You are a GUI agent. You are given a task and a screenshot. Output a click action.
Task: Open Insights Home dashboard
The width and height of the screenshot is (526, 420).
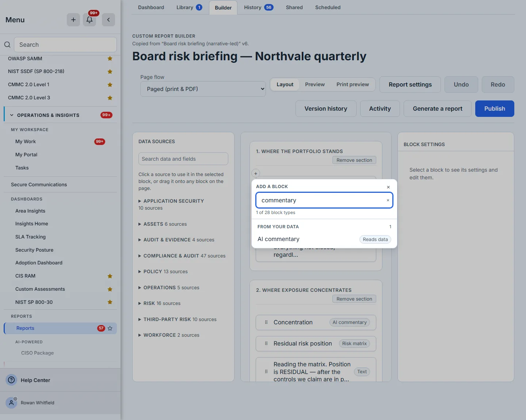pyautogui.click(x=32, y=224)
